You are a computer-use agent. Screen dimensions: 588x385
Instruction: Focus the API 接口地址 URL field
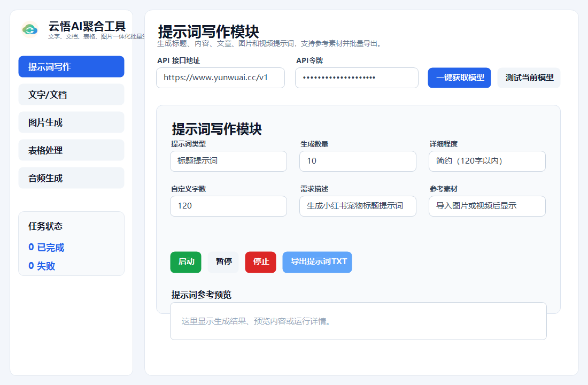[220, 78]
